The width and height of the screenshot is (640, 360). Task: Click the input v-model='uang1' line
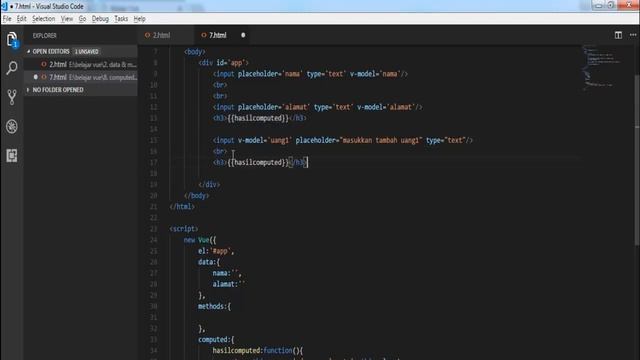tap(343, 140)
